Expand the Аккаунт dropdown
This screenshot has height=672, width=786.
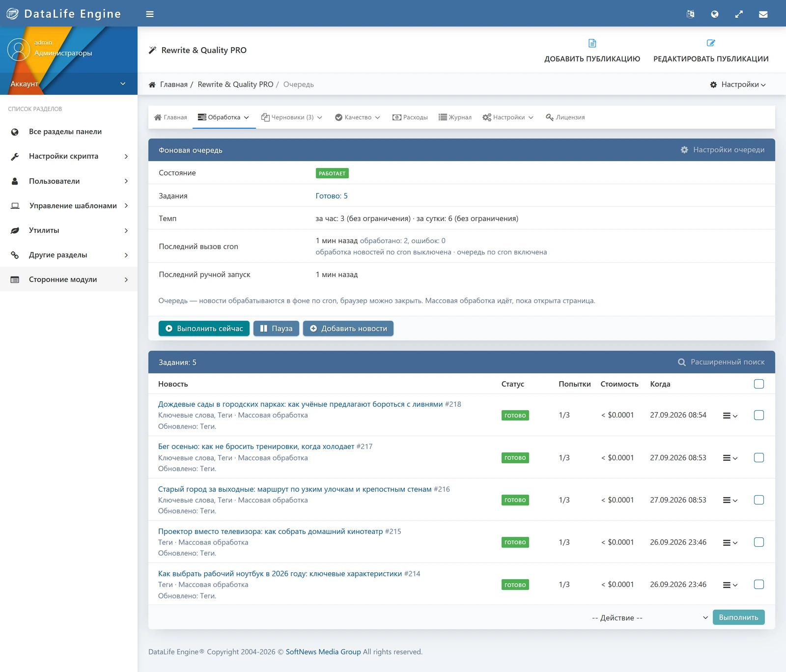[69, 84]
